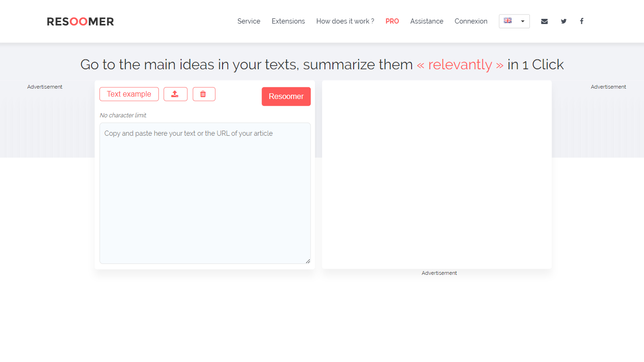Click the textarea resize handle
Viewport: 644px width, 362px height.
308,261
